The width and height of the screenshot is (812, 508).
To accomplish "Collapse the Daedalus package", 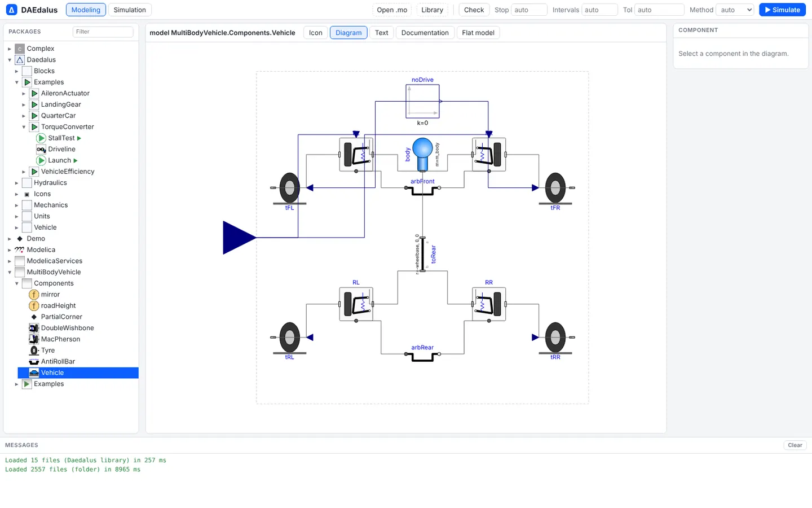I will tap(10, 60).
